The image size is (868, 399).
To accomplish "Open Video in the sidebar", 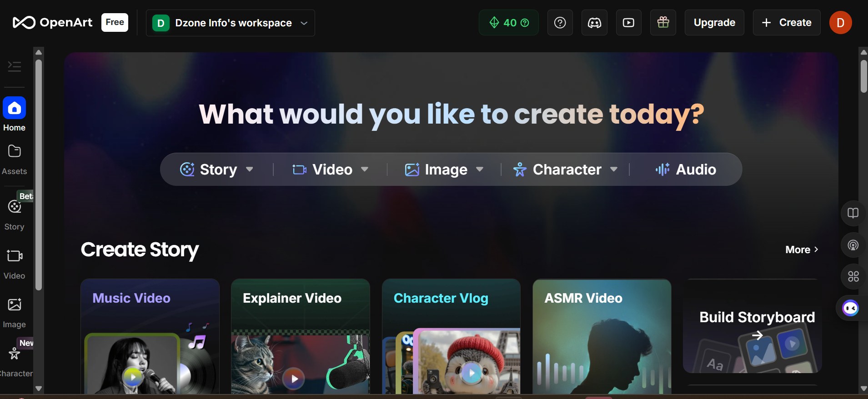I will [14, 264].
